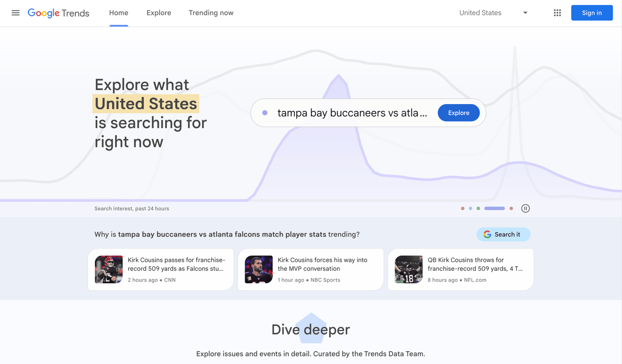This screenshot has width=622, height=364.
Task: Expand the United States country dropdown
Action: coord(493,13)
